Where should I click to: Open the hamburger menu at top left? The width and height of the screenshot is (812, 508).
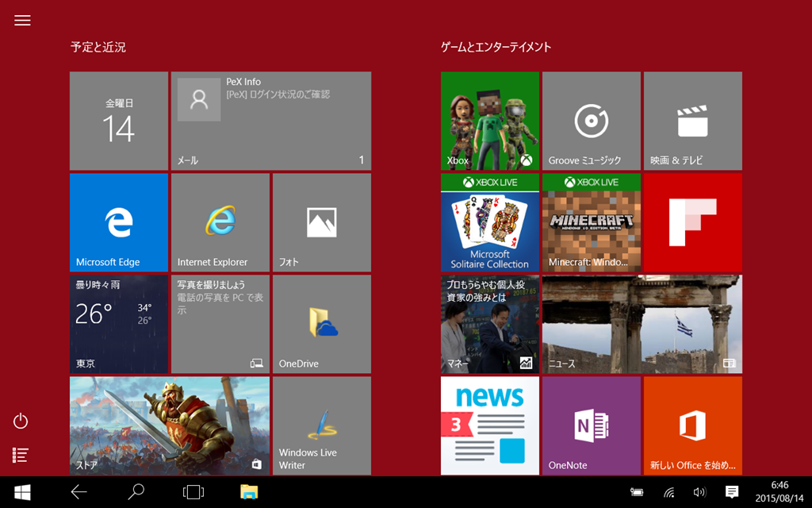coord(22,20)
